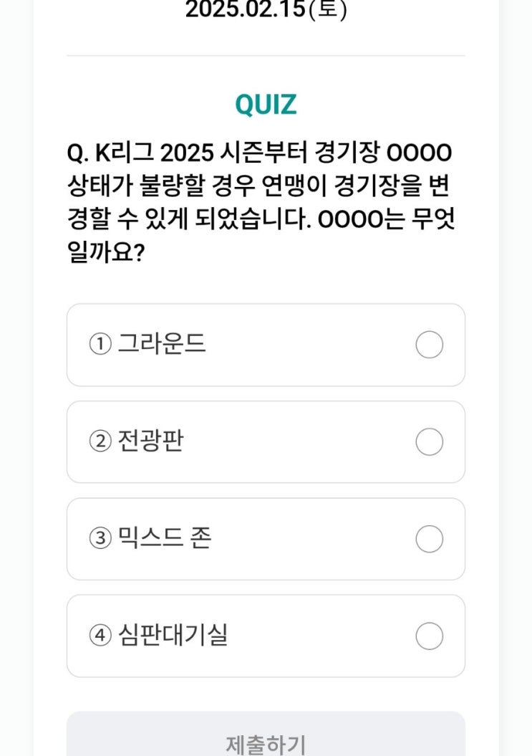Click the 그라운드 answer label text
The image size is (532, 756).
[162, 344]
